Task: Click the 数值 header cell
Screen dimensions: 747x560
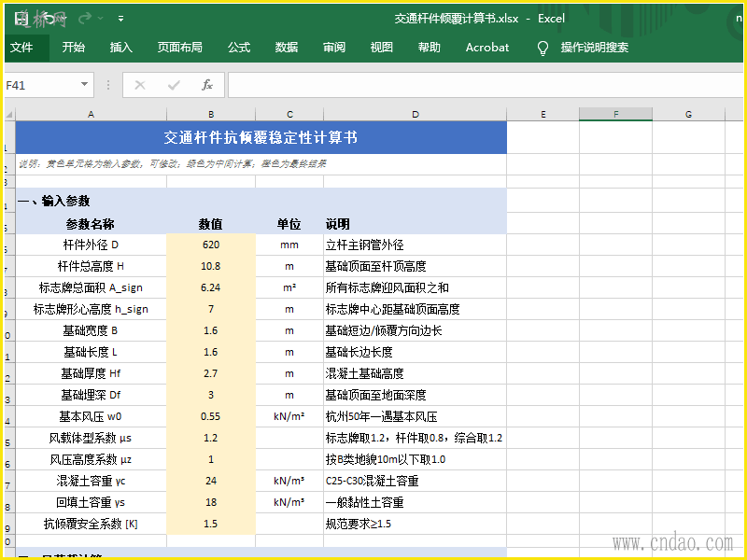Action: point(211,224)
